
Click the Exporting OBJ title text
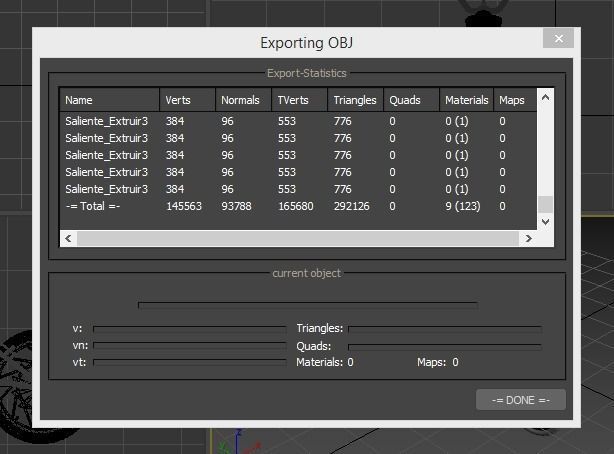click(307, 43)
